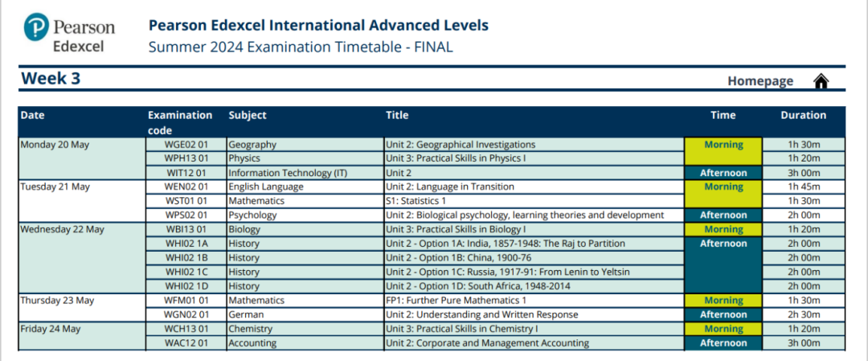Click the 2h 30m duration cell
The height and width of the screenshot is (361, 868).
804,314
